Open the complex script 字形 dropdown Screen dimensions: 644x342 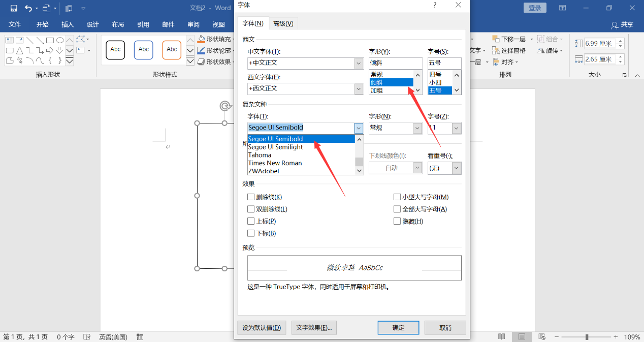point(417,128)
